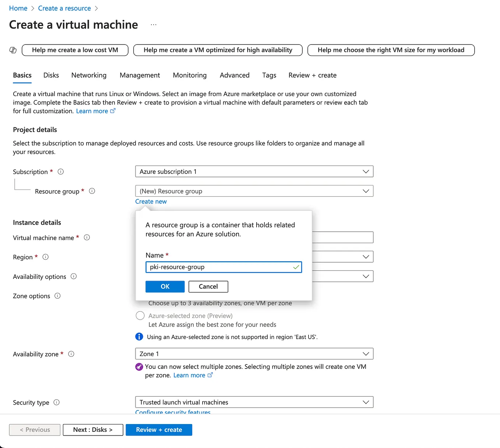500x448 pixels.
Task: Confirm the resource group with OK
Action: (x=165, y=287)
